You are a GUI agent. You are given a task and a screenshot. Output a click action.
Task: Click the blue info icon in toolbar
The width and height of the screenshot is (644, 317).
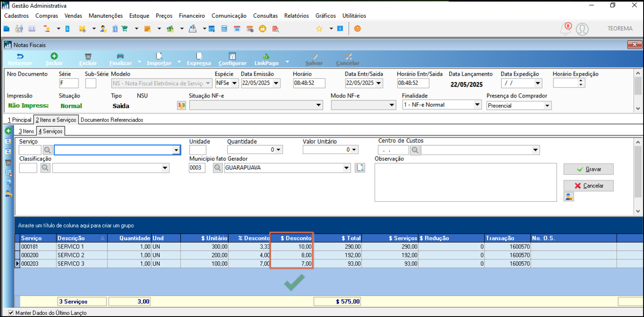(340, 29)
